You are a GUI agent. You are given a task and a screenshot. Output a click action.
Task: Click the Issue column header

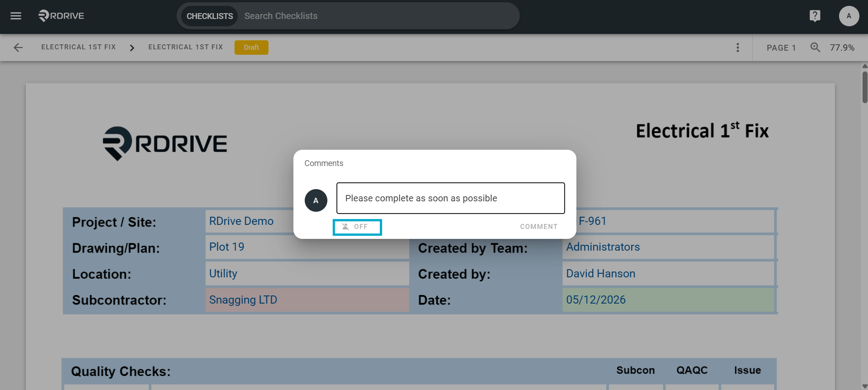click(x=747, y=370)
